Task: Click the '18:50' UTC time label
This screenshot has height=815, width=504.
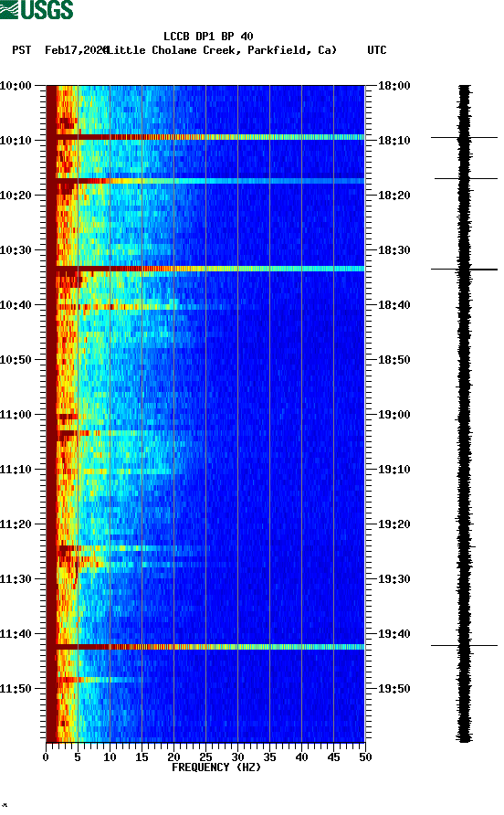Action: [394, 360]
